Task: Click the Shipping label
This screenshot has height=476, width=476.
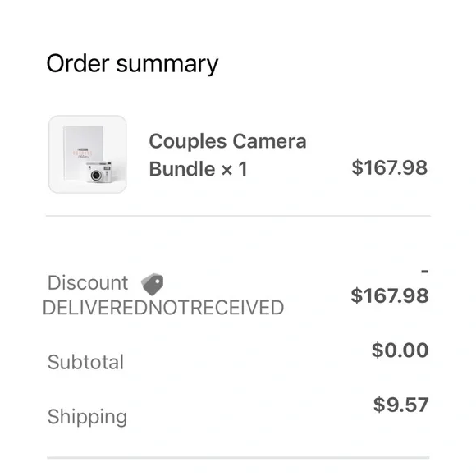Action: tap(88, 417)
